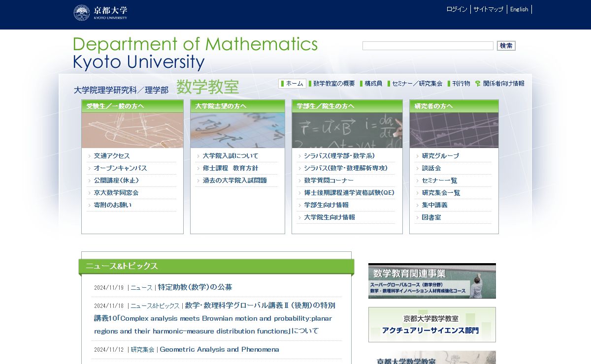Open the ログイン link

457,9
